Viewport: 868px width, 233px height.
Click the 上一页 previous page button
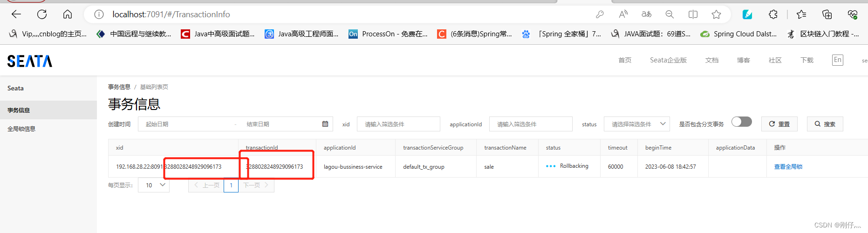206,185
